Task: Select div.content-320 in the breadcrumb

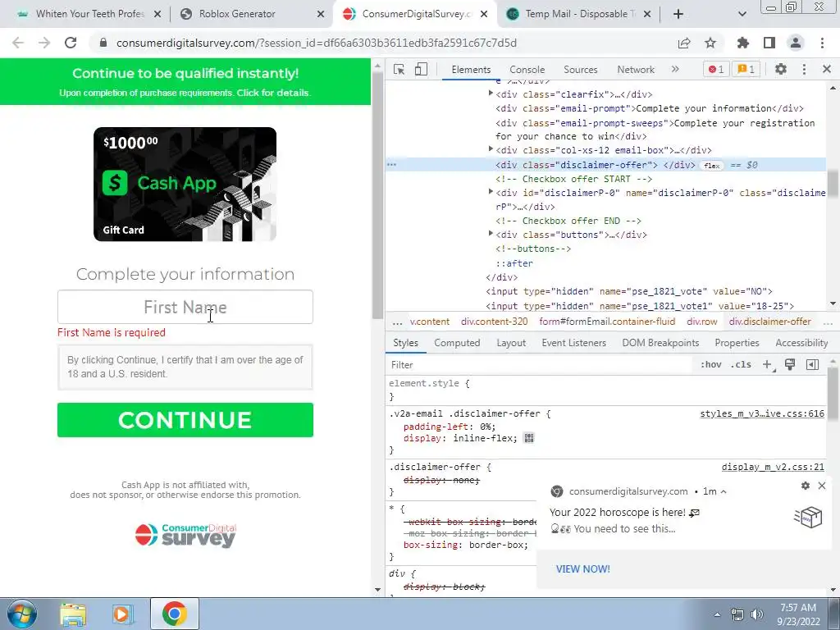Action: (x=495, y=322)
